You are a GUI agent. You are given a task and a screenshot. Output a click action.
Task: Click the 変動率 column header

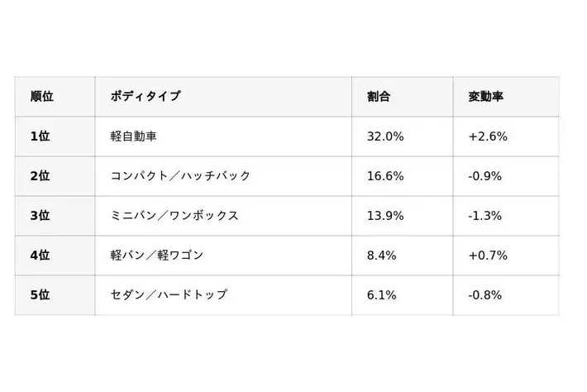[x=486, y=97]
